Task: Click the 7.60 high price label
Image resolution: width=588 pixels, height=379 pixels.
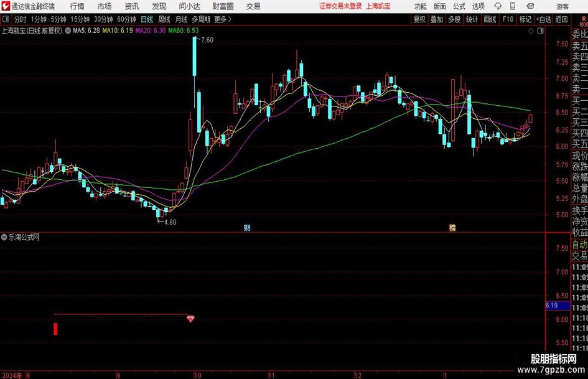Action: 207,40
